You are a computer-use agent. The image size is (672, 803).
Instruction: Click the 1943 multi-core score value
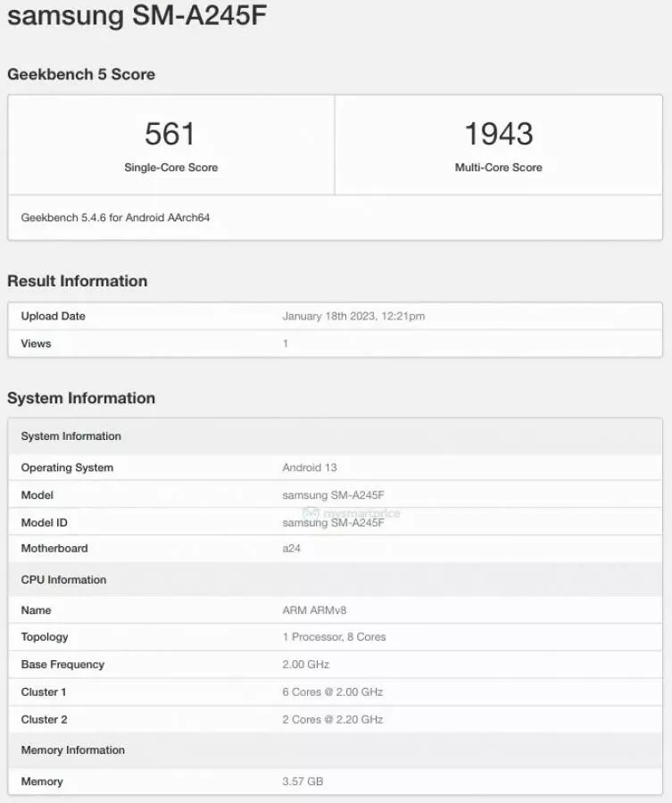pyautogui.click(x=499, y=134)
